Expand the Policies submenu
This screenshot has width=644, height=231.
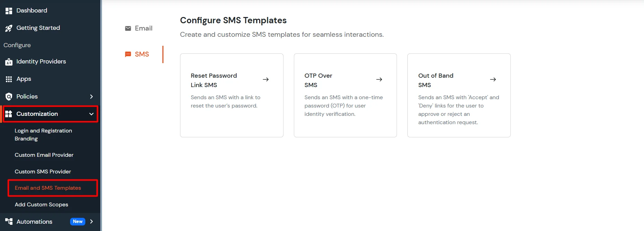[91, 96]
